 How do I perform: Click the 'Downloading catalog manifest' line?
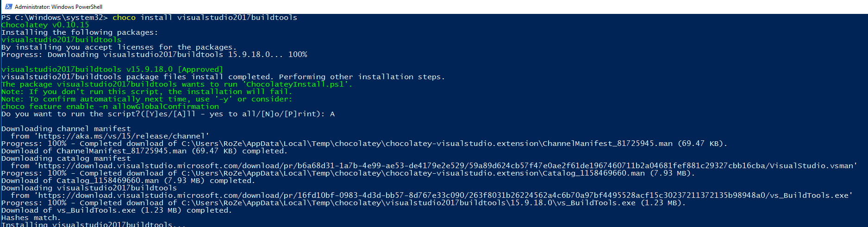66,158
